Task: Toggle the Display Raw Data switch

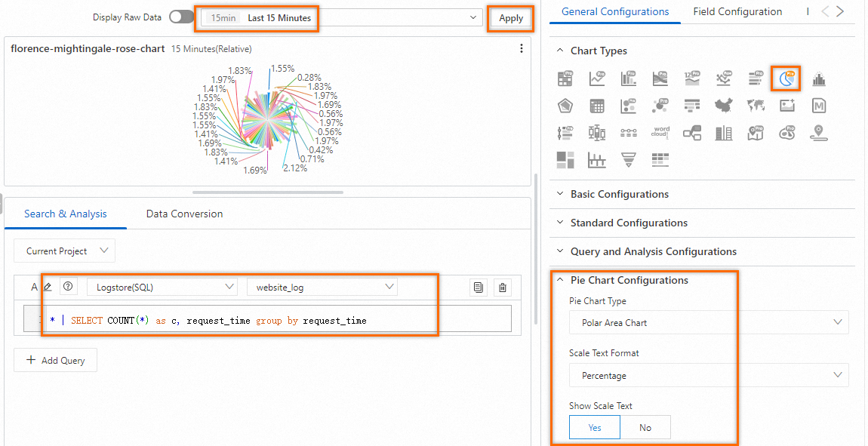Action: (182, 17)
